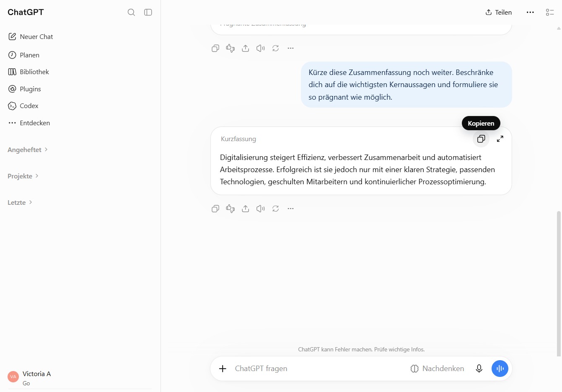Expand the Angeheftet section

28,150
